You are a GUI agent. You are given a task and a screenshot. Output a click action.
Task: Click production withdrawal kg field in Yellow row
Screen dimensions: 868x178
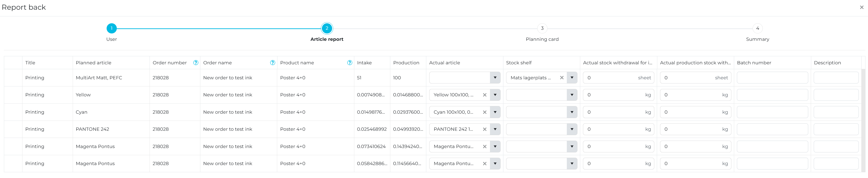(691, 95)
